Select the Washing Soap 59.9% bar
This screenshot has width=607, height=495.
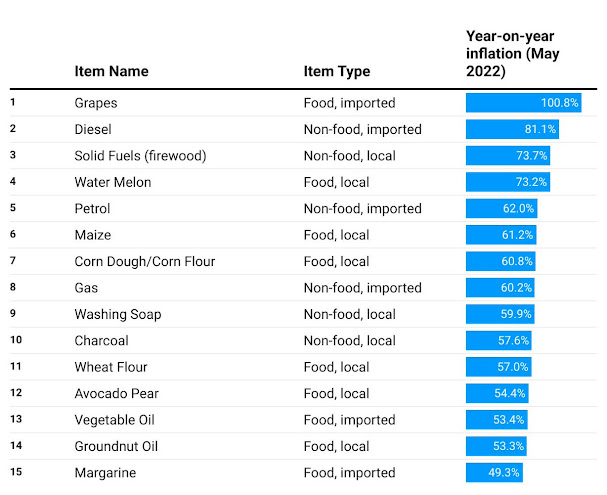tap(500, 314)
